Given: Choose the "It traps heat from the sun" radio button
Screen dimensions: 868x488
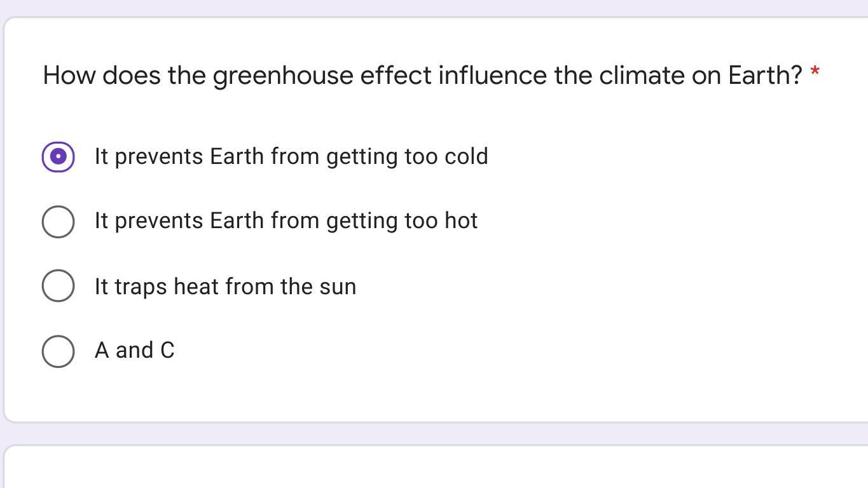Looking at the screenshot, I should pos(58,286).
